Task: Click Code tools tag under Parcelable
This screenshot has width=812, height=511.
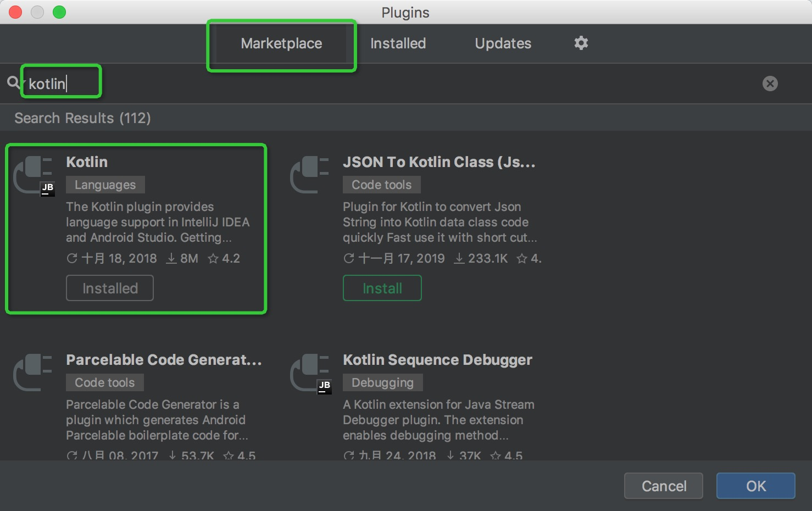Action: click(x=105, y=382)
